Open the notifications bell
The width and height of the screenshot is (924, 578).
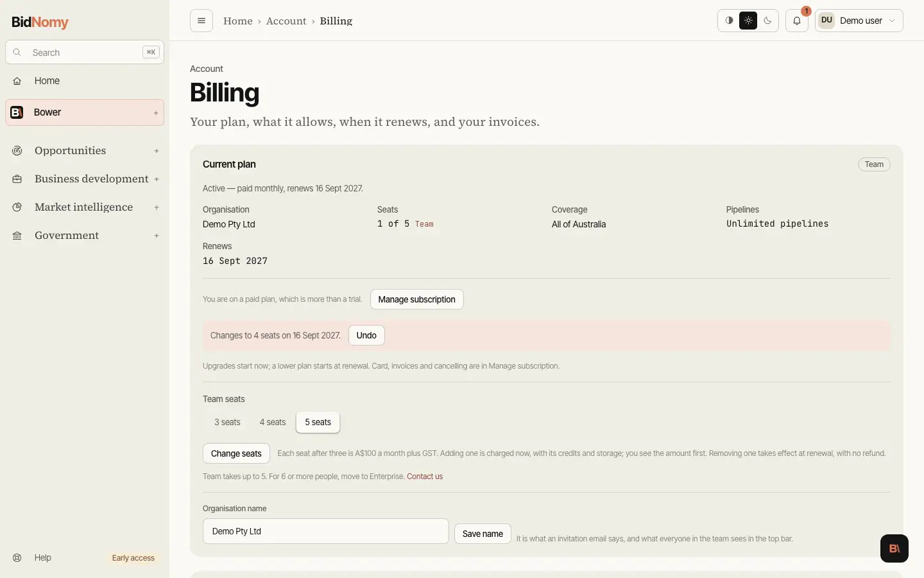tap(797, 21)
